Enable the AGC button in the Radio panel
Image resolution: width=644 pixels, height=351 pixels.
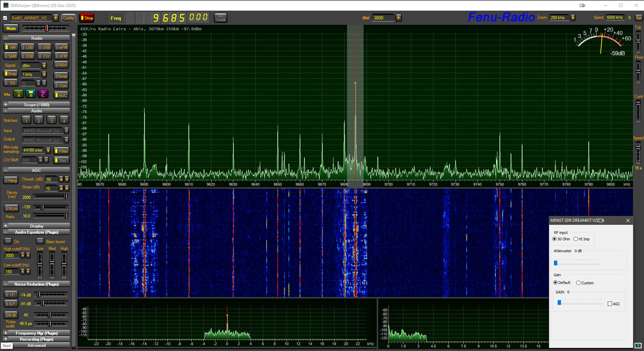pos(61,95)
